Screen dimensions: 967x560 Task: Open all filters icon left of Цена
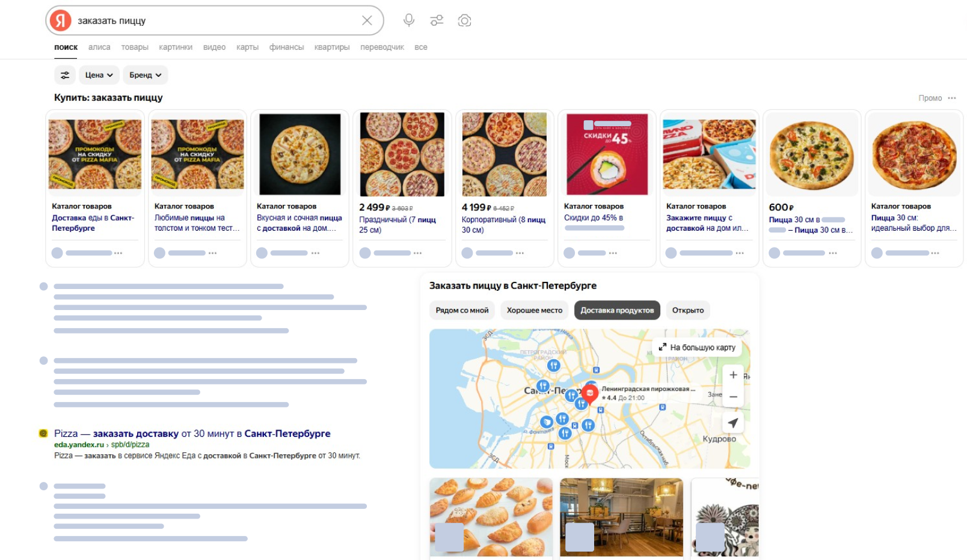(x=65, y=75)
